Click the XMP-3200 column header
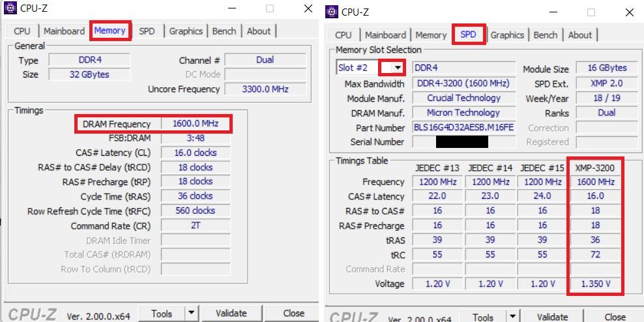This screenshot has height=322, width=644. pyautogui.click(x=595, y=168)
